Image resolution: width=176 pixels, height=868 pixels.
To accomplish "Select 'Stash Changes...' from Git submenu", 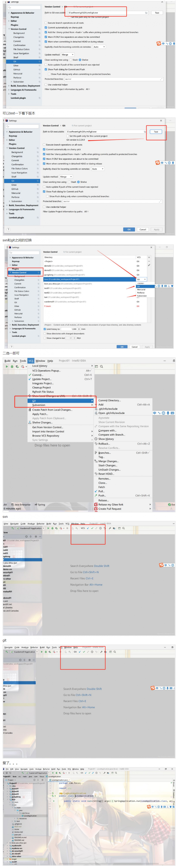I will click(x=107, y=465).
